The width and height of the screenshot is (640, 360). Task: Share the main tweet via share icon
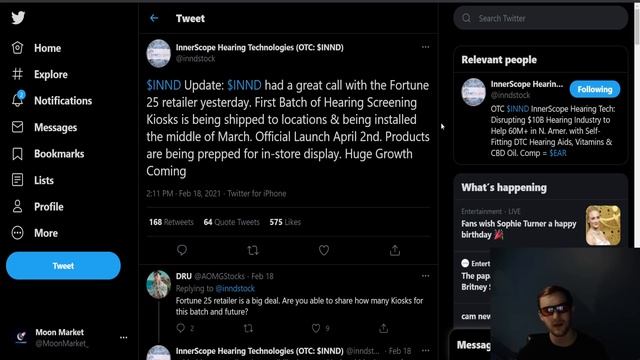395,250
